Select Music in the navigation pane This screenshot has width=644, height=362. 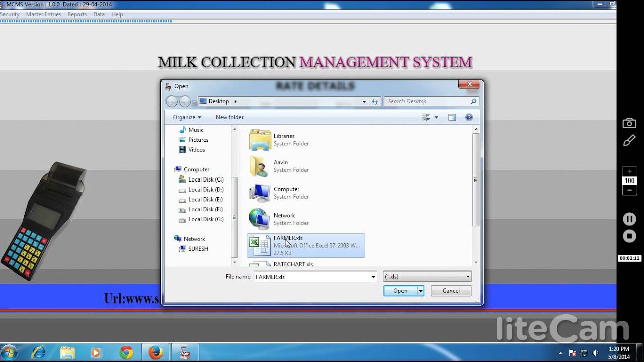pyautogui.click(x=191, y=130)
